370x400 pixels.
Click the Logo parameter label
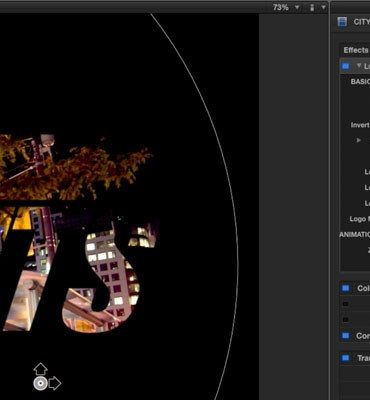359,219
